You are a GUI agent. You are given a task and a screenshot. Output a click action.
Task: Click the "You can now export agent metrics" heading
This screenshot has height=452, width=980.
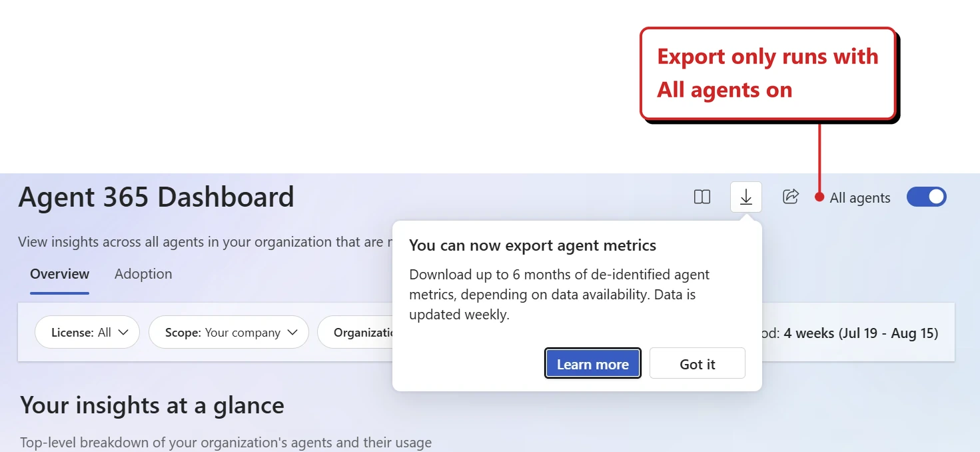pyautogui.click(x=532, y=245)
